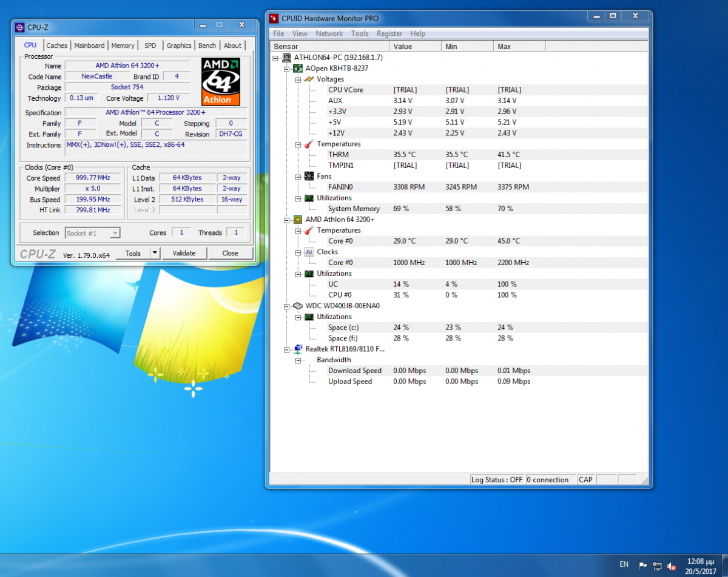Collapse the Bandwidth group

click(298, 360)
